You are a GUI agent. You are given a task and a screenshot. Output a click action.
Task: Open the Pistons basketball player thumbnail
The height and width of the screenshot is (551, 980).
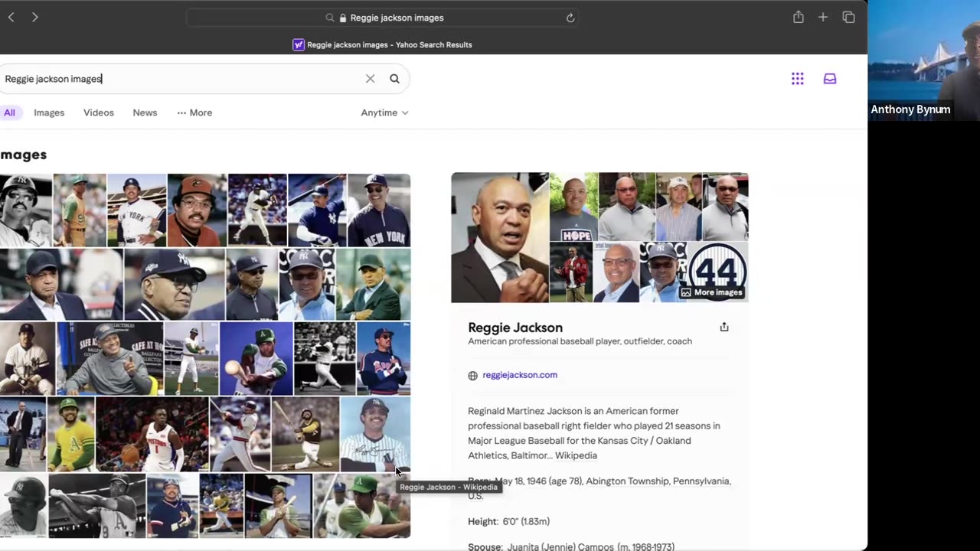pyautogui.click(x=152, y=434)
